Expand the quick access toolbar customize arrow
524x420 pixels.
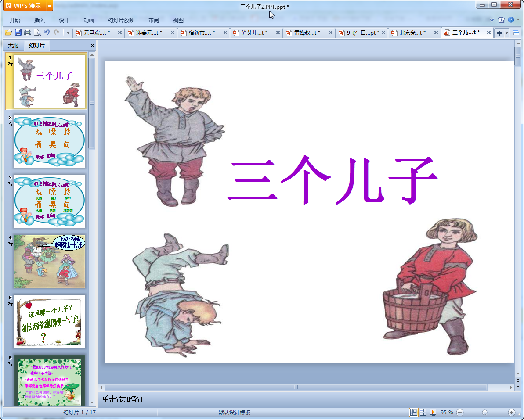click(x=68, y=32)
